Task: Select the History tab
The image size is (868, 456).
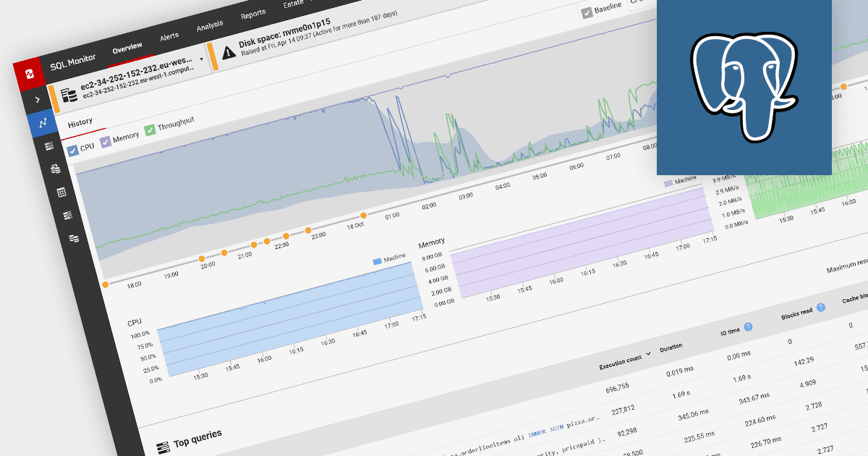Action: 80,122
